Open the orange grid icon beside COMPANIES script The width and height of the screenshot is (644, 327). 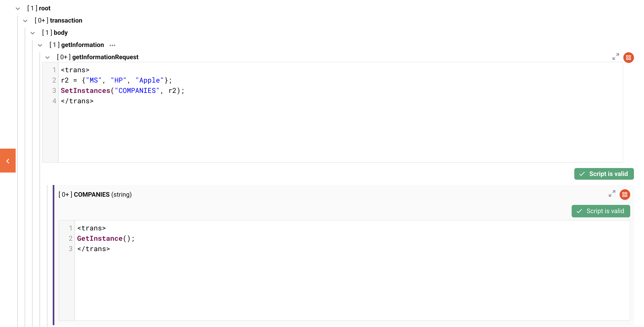625,195
